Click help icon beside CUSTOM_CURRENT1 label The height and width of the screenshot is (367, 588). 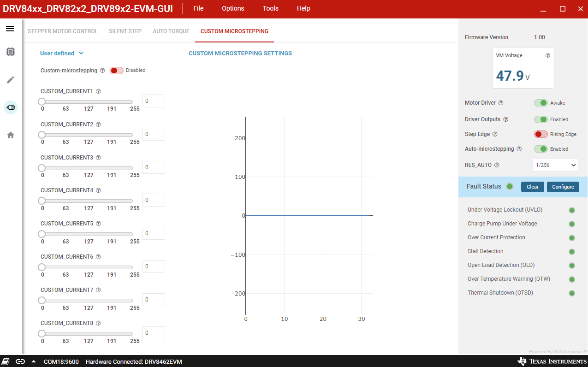[98, 91]
